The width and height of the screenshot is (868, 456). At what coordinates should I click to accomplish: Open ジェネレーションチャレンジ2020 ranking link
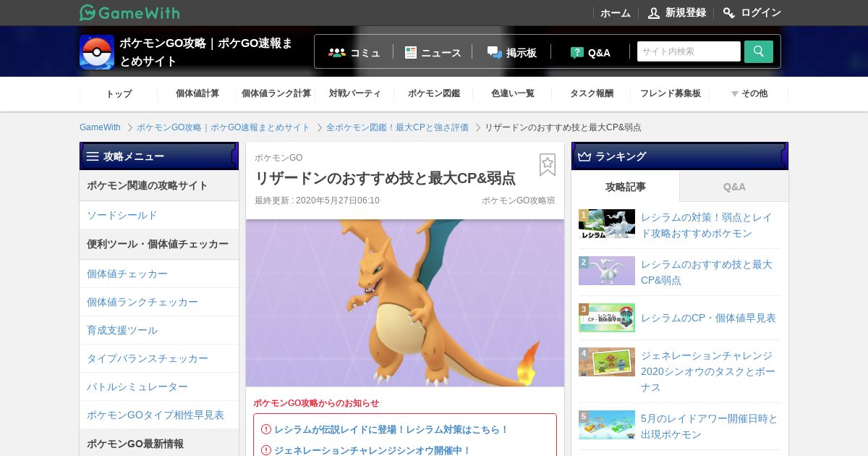tap(708, 371)
